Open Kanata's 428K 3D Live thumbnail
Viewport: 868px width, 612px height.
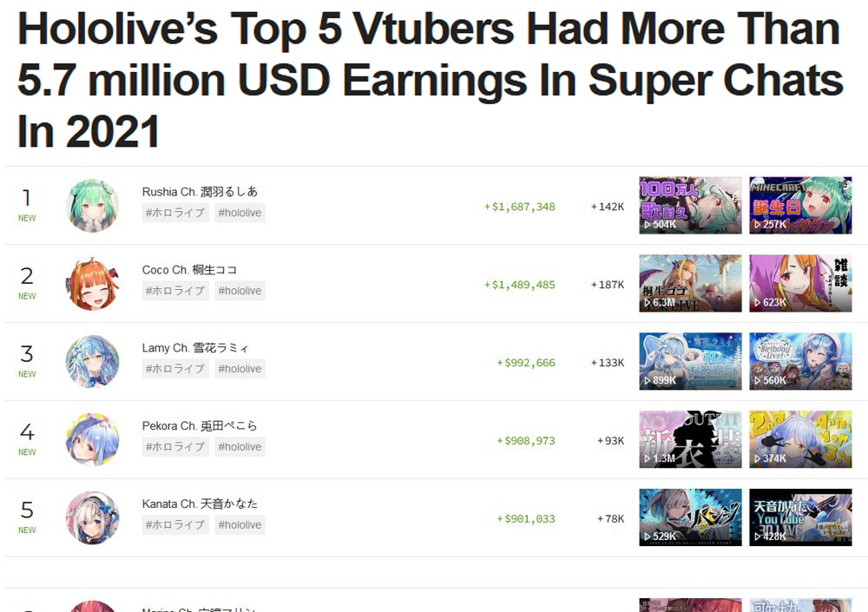pos(800,518)
